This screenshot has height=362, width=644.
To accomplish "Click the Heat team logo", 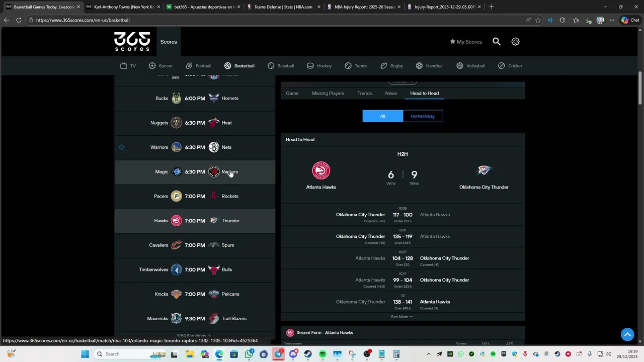I will coord(214,123).
